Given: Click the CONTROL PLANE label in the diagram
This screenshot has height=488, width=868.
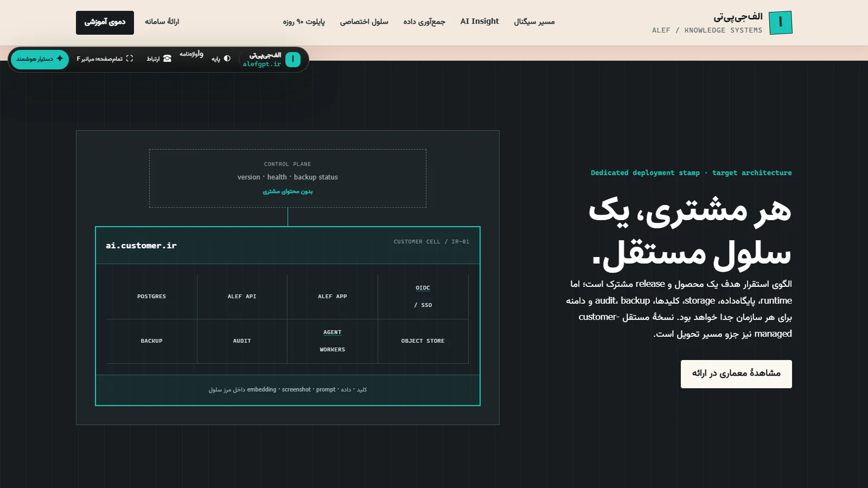Looking at the screenshot, I should click(288, 164).
